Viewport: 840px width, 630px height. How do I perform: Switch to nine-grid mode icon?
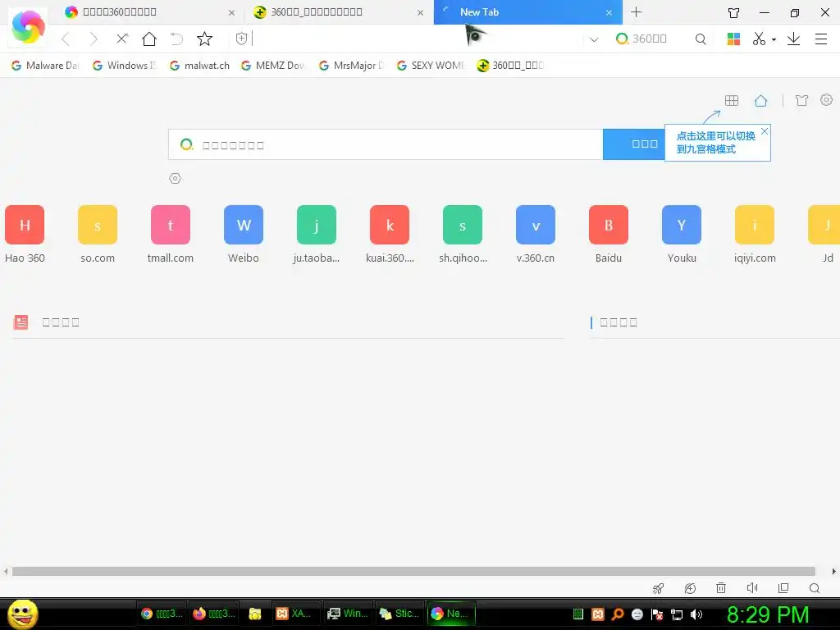(731, 100)
